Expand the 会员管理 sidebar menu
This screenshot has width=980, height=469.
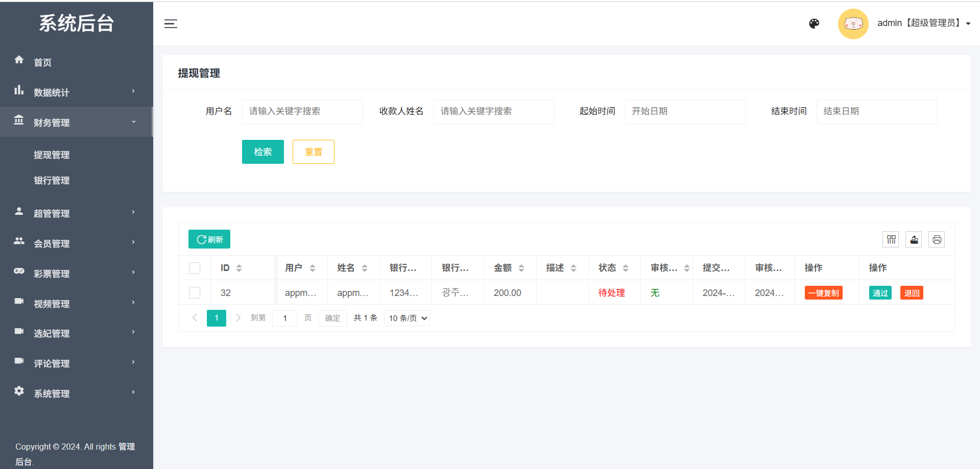(77, 243)
